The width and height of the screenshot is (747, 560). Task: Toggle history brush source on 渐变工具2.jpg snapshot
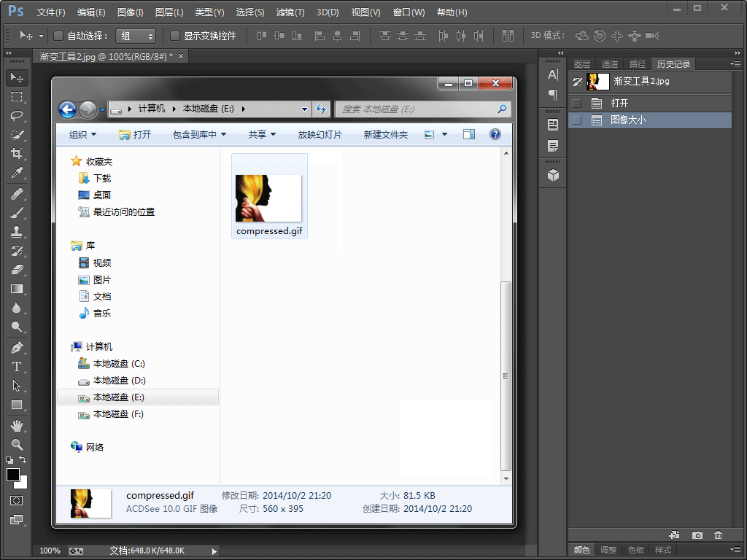tap(577, 82)
